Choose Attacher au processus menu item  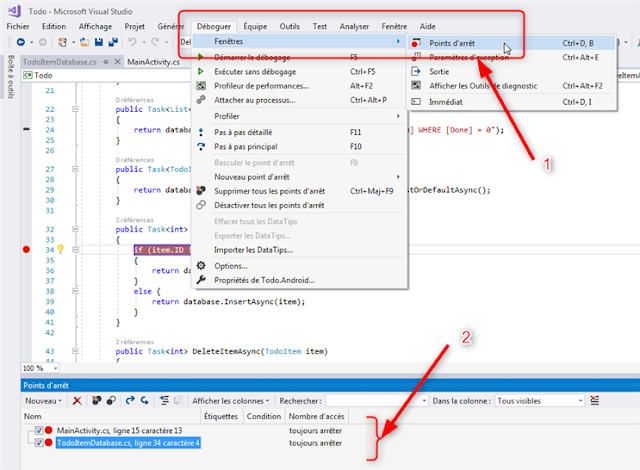pyautogui.click(x=300, y=100)
